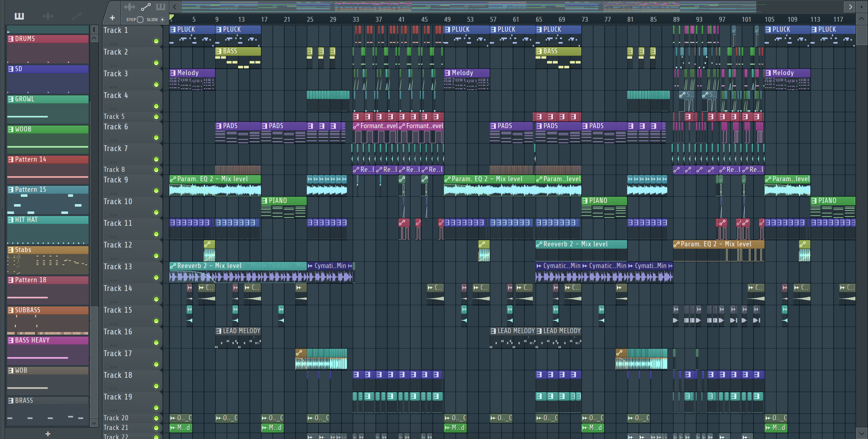Select the DRUMS pattern in picker
Screen dimensions: 868x439
(48, 49)
